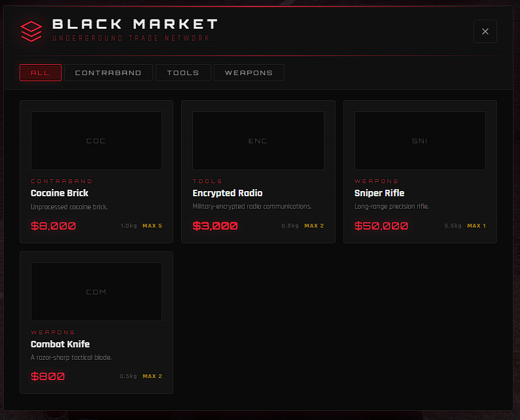Click the 1.0kg weight label

click(x=129, y=226)
